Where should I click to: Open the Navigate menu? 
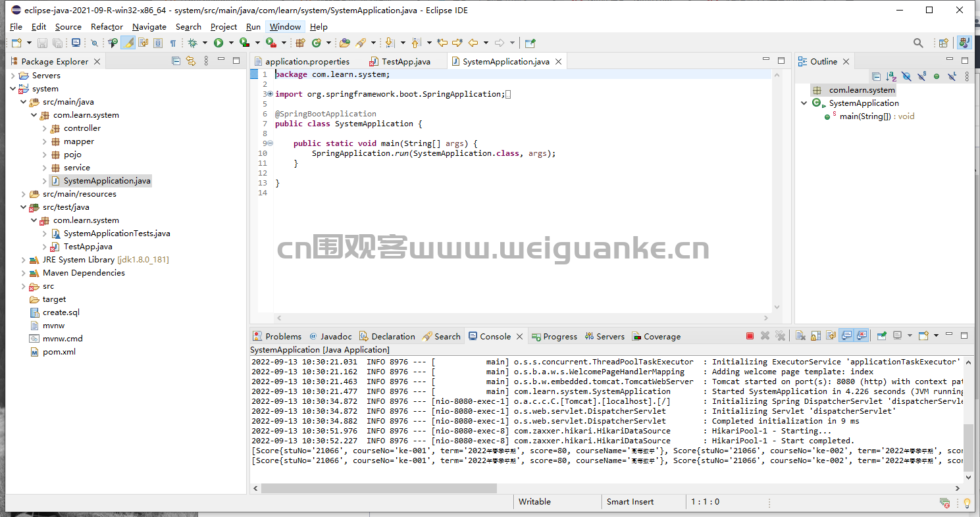pos(149,27)
